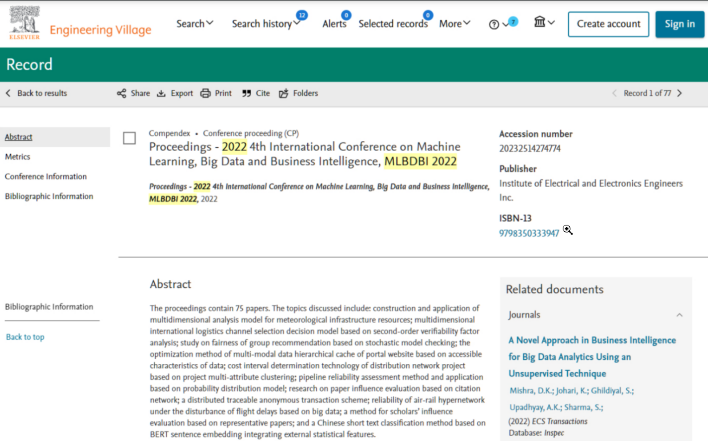Click the Cite quotation mark icon
This screenshot has width=708, height=441.
(247, 93)
